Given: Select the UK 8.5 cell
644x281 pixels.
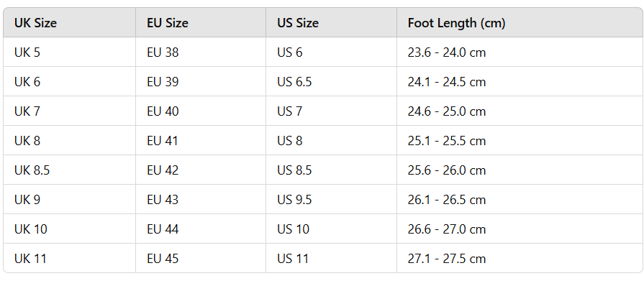Looking at the screenshot, I should pyautogui.click(x=69, y=170).
